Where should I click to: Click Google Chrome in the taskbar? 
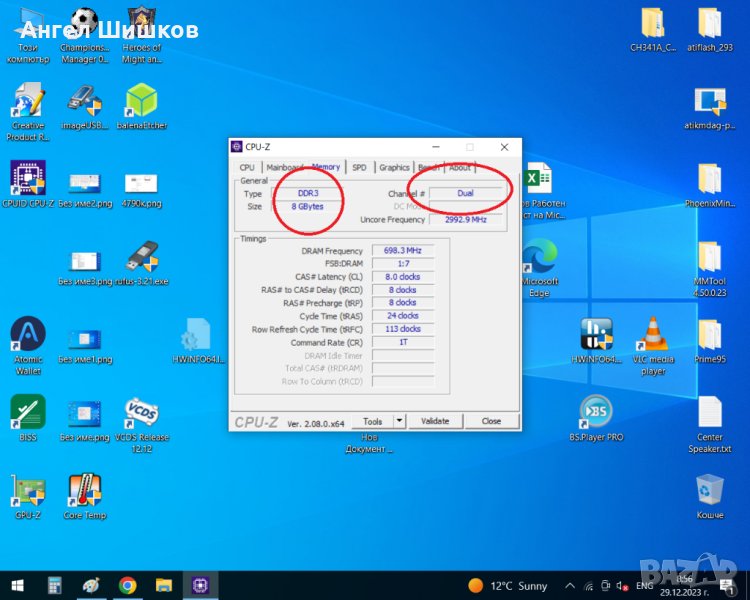[127, 585]
